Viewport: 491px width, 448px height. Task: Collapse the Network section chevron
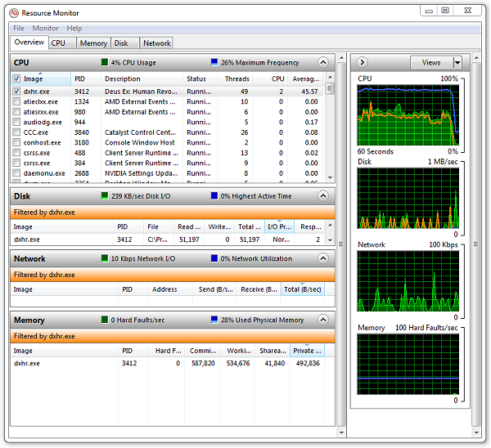[323, 258]
